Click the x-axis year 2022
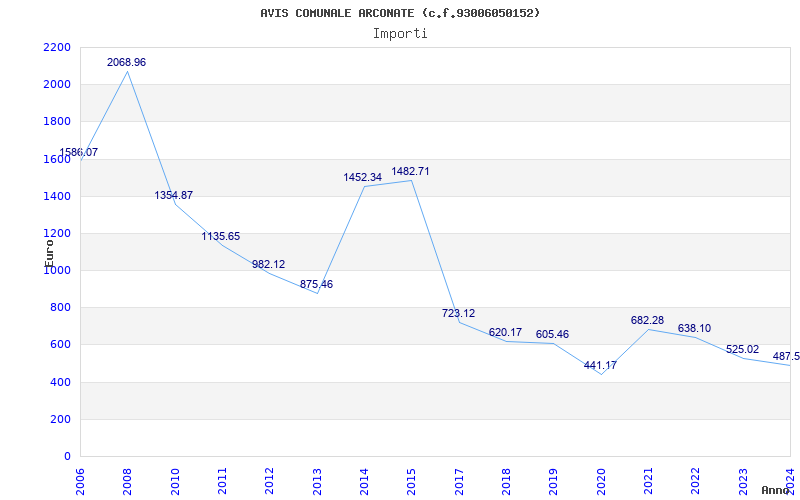 click(695, 481)
